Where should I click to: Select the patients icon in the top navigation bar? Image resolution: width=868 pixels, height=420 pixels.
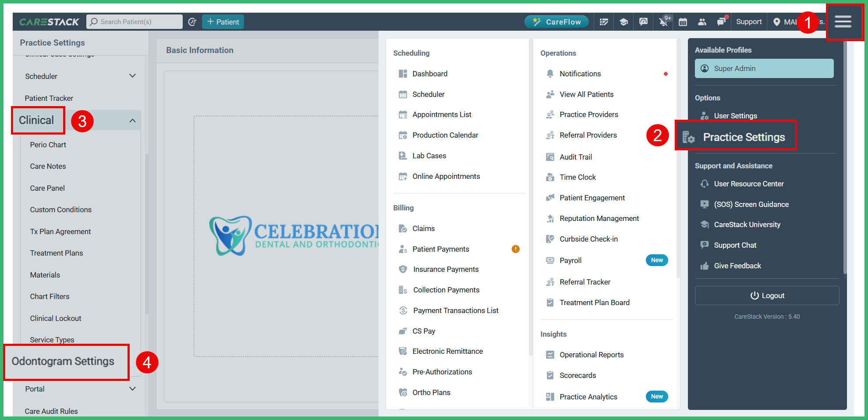click(702, 21)
